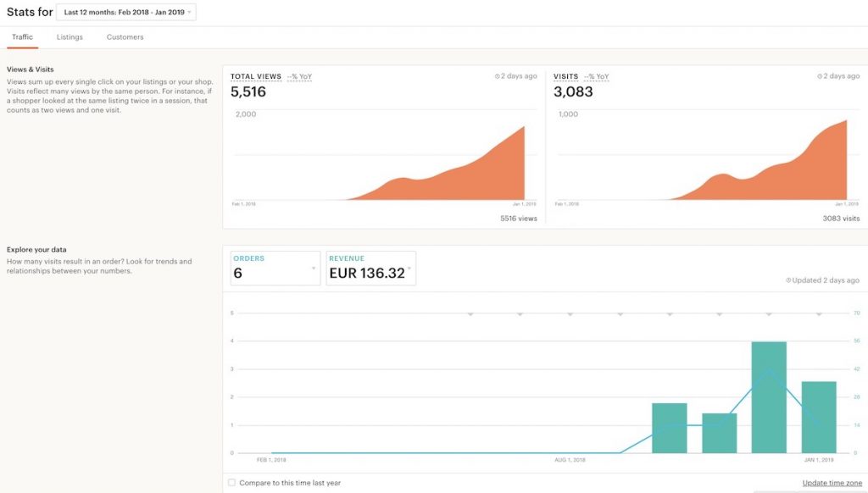Click the '3083 visits' caption
868x493 pixels.
(841, 219)
